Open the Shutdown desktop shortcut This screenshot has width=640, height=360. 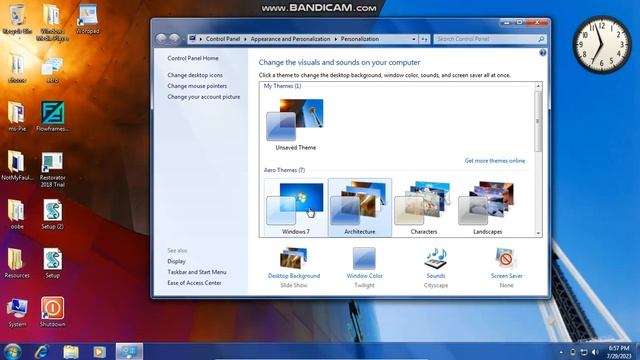pyautogui.click(x=52, y=313)
